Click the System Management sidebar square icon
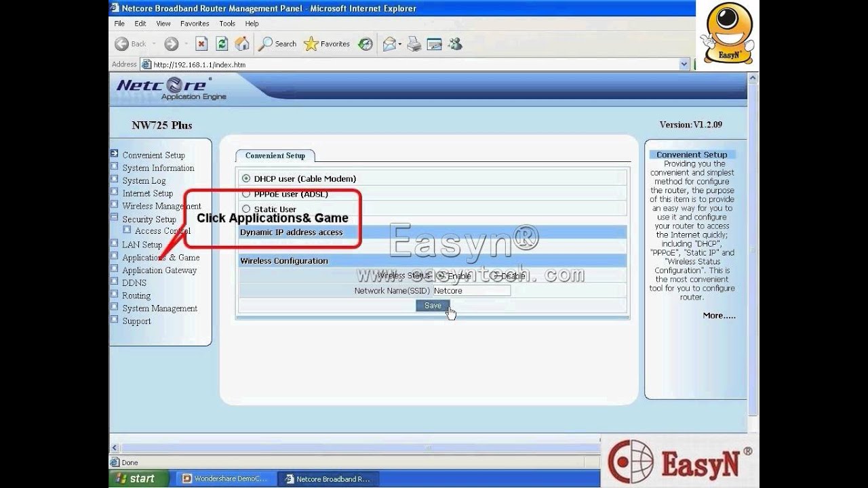 click(115, 308)
